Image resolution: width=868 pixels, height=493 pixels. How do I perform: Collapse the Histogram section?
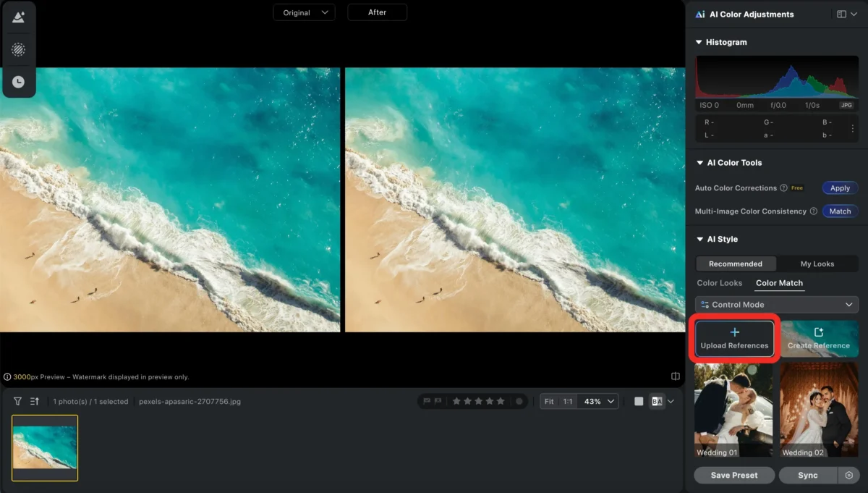(x=699, y=42)
